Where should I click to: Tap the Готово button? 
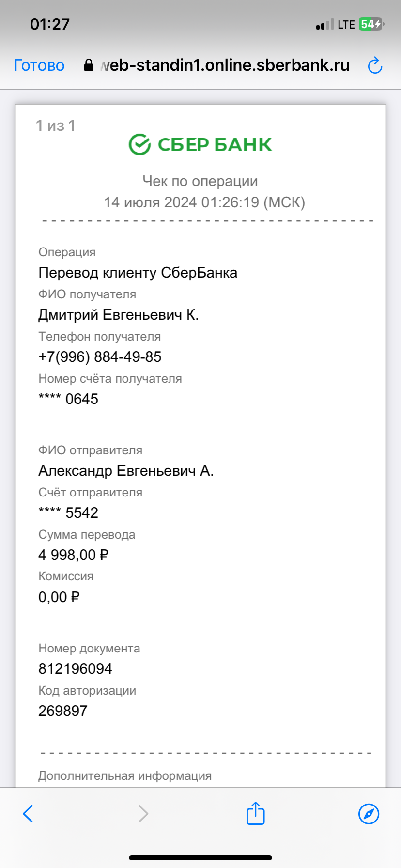39,65
